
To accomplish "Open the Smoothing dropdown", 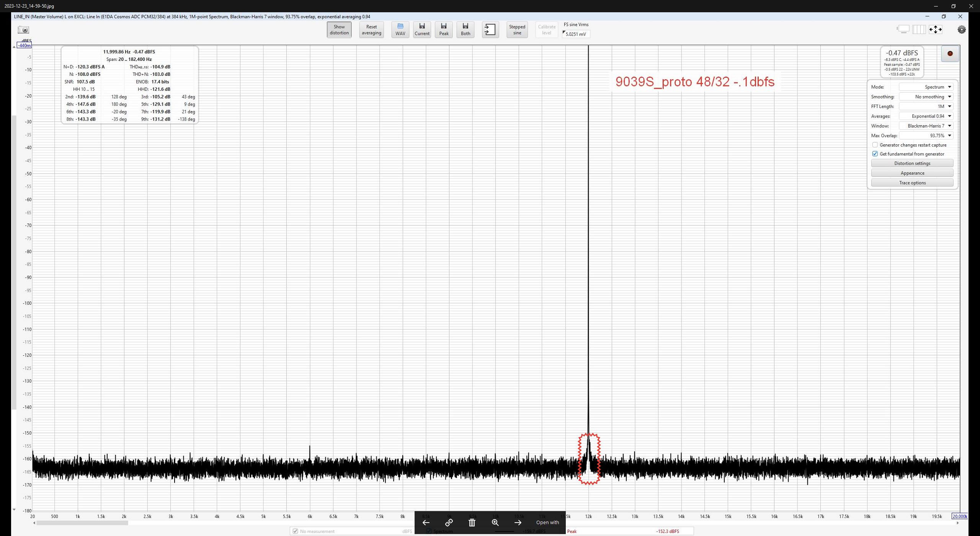I will 926,97.
